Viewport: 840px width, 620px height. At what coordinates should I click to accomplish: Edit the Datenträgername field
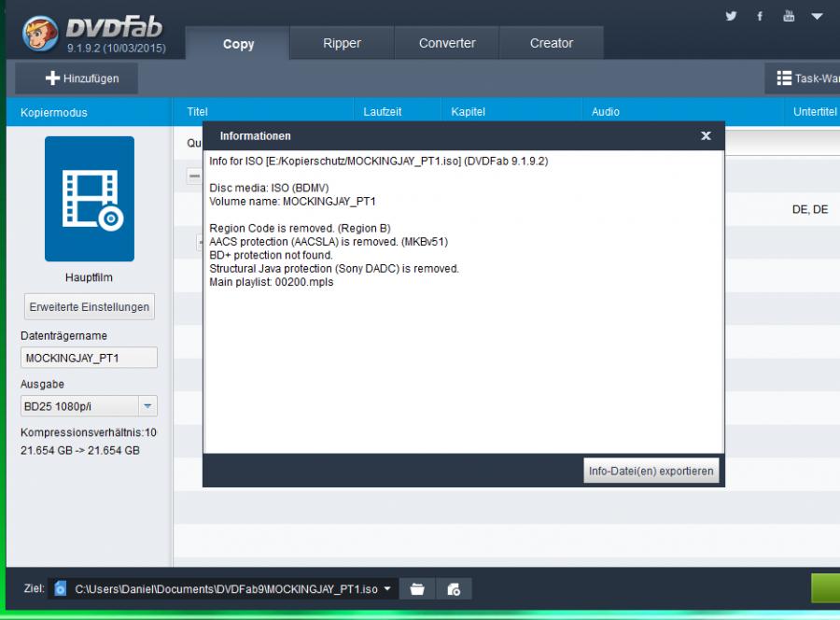pyautogui.click(x=89, y=358)
